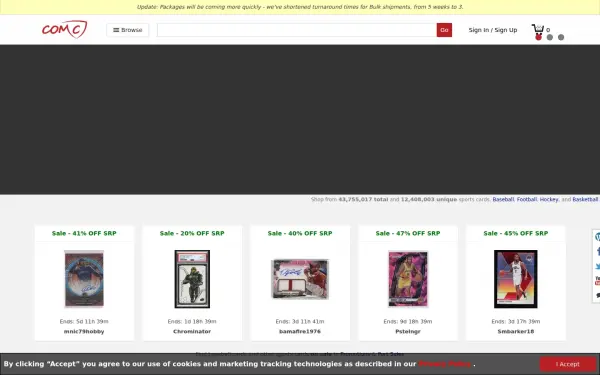Click seller name Chrominator
This screenshot has width=600, height=375.
click(x=192, y=331)
